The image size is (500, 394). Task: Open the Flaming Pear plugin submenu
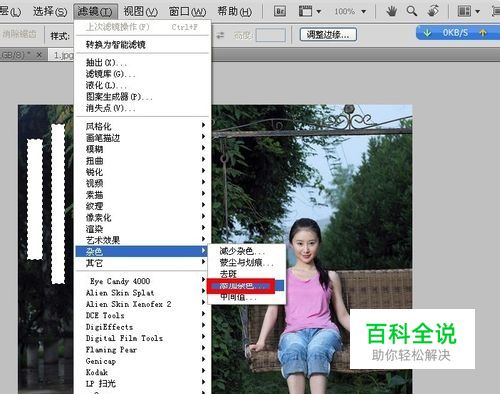click(143, 350)
